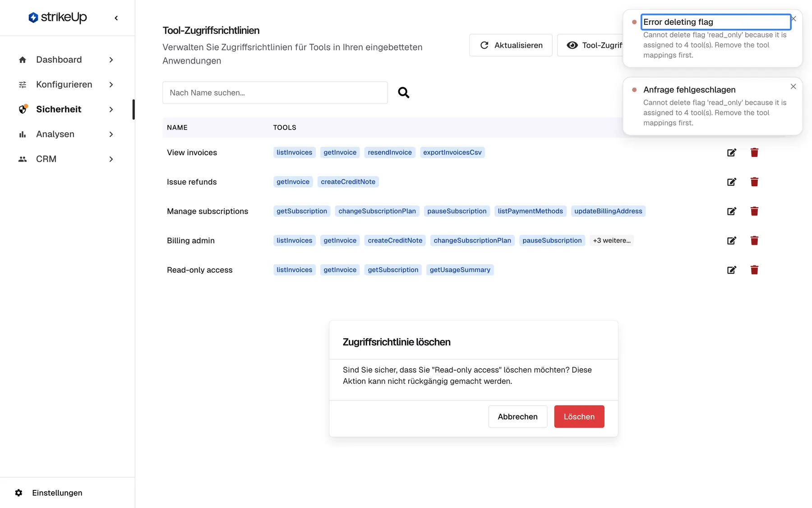Delete the Read-only access policy
Screen dimensions: 812x508
click(x=754, y=270)
